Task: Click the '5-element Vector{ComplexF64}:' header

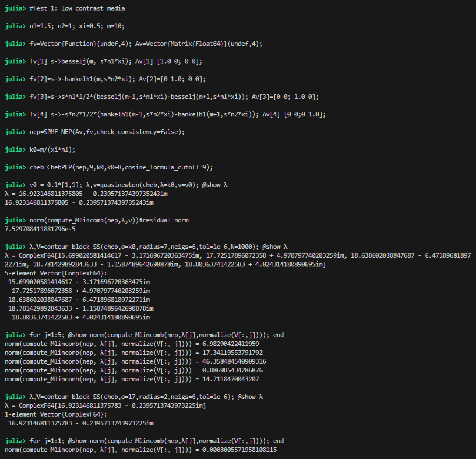Action: [56, 273]
